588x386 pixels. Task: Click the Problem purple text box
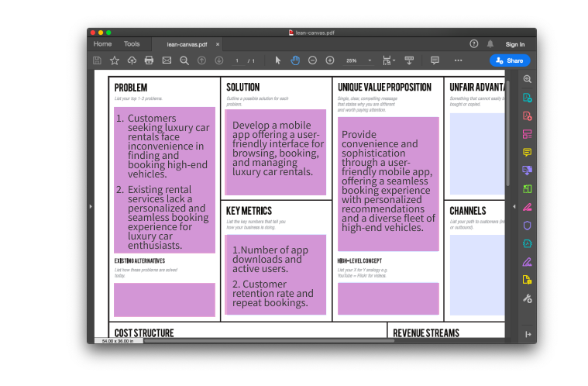(165, 180)
